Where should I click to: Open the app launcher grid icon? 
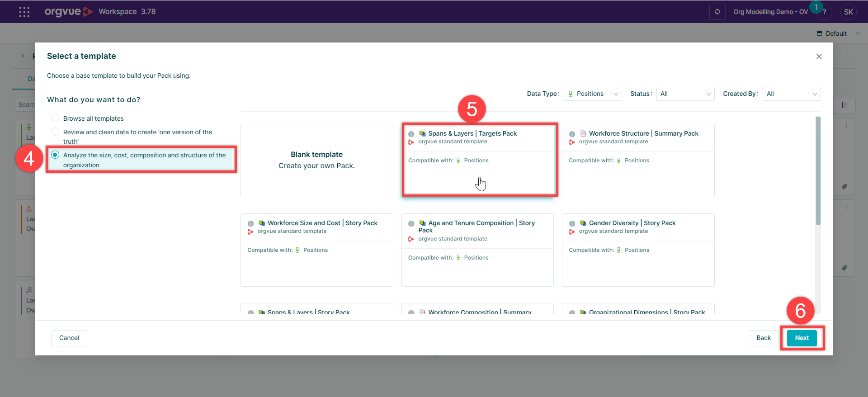click(24, 12)
